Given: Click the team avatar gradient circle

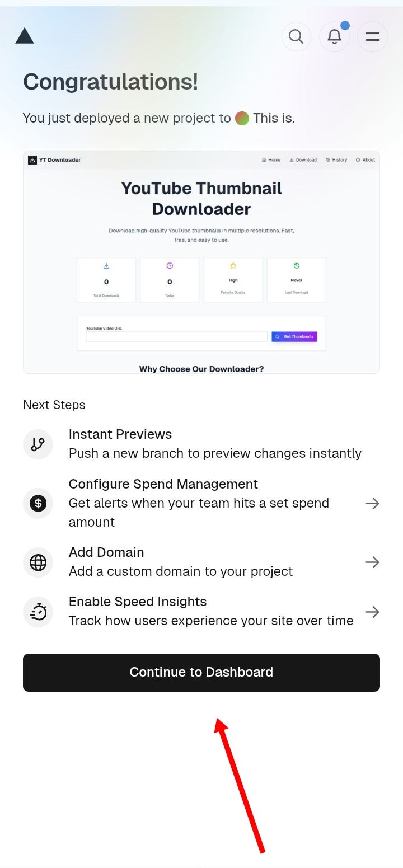Looking at the screenshot, I should point(242,119).
